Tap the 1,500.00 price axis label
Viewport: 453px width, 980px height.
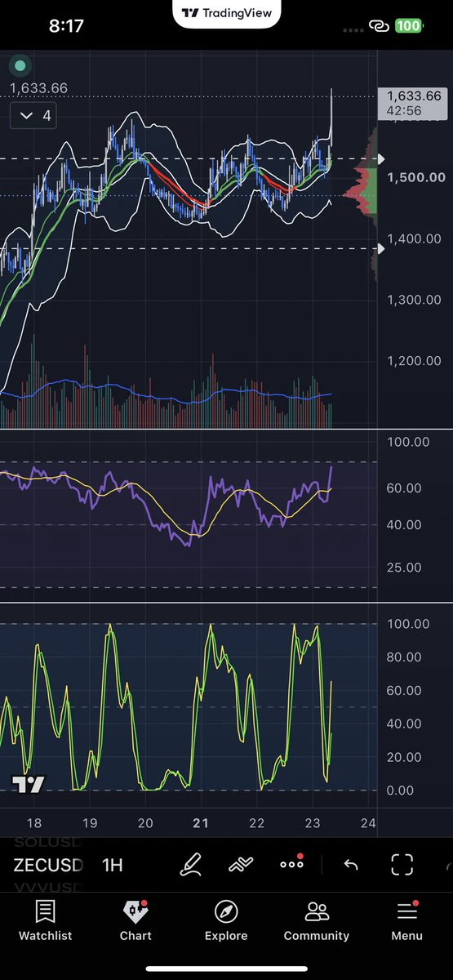(x=416, y=177)
